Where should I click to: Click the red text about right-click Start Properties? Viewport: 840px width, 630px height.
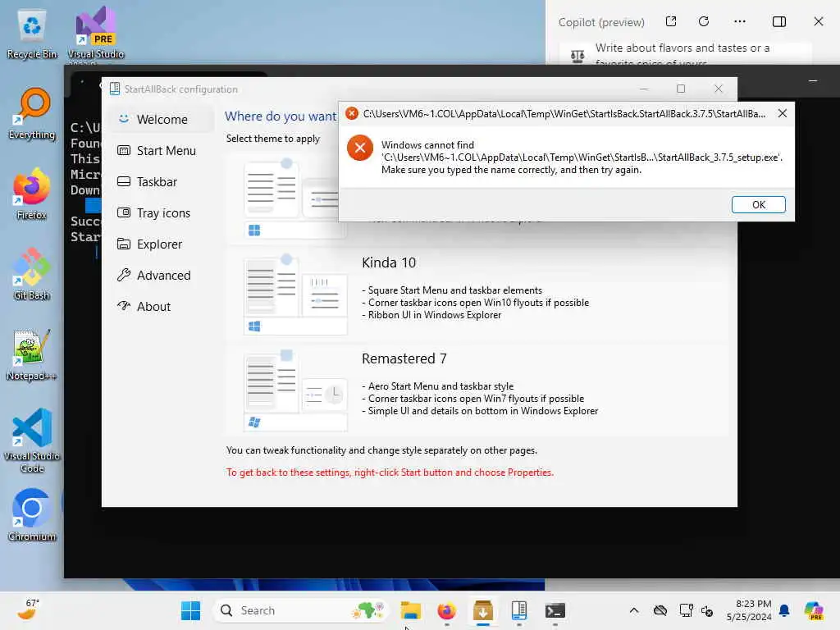(390, 472)
